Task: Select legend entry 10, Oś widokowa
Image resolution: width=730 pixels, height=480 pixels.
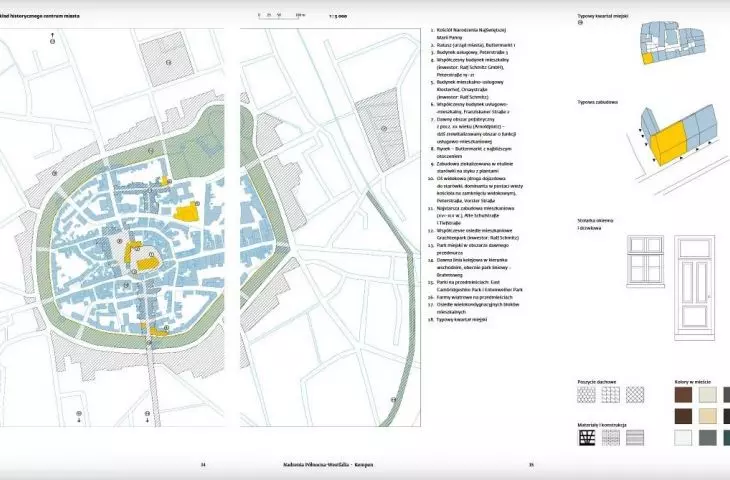Action: click(474, 189)
